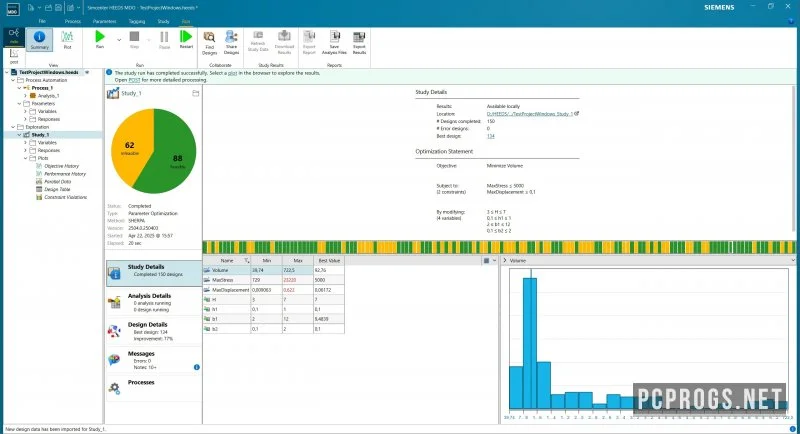
Task: Collapse the Process_1 node
Action: coord(19,88)
